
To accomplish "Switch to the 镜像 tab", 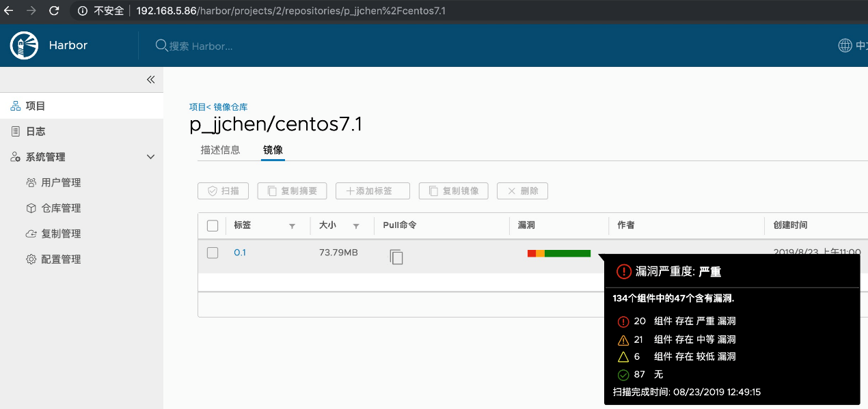I will click(273, 150).
